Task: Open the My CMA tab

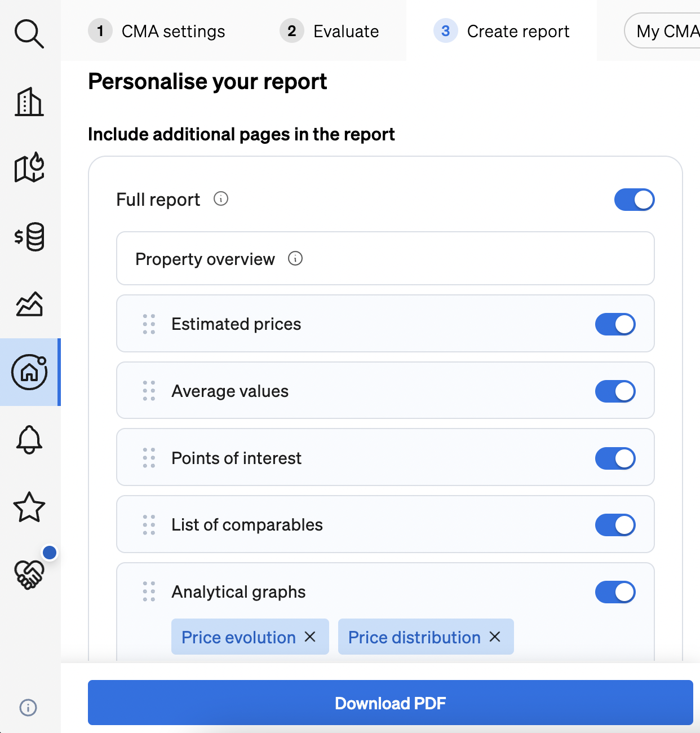Action: pos(672,31)
